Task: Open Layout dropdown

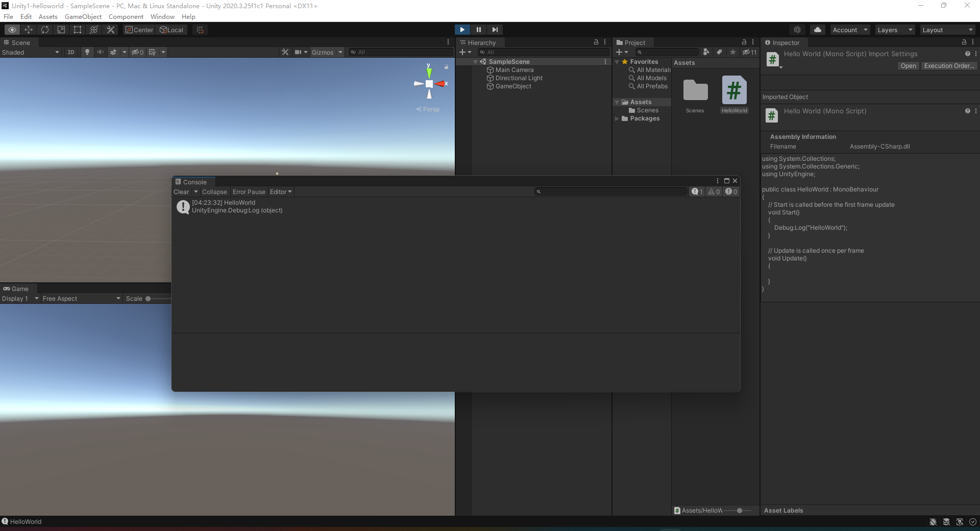Action: pos(947,30)
